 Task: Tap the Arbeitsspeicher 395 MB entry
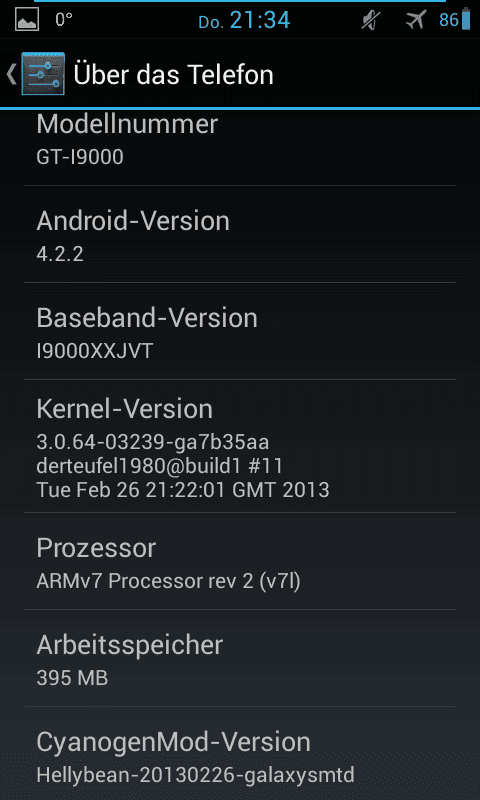[240, 658]
